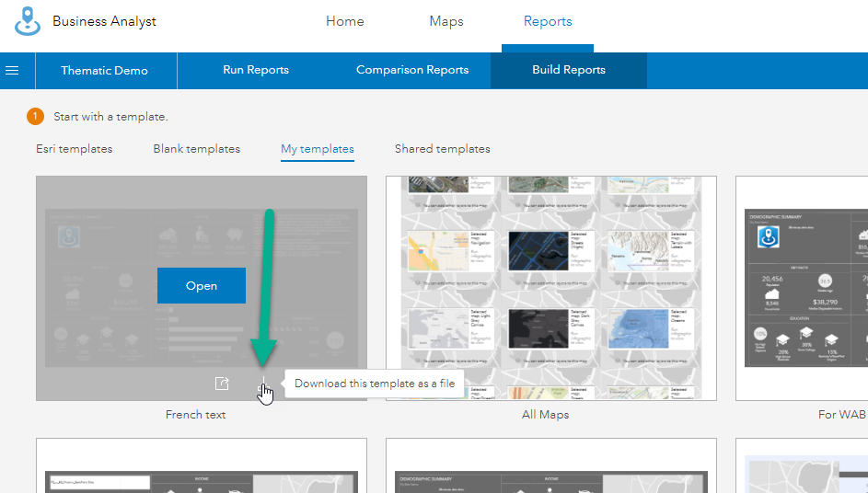The width and height of the screenshot is (868, 493).
Task: Open the hamburger menu icon
Action: pyautogui.click(x=12, y=70)
